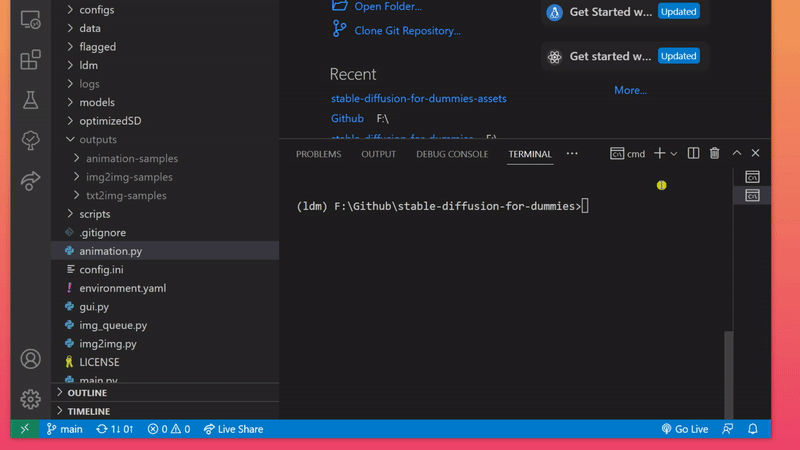
Task: Select the first terminal in the terminal list
Action: click(753, 177)
